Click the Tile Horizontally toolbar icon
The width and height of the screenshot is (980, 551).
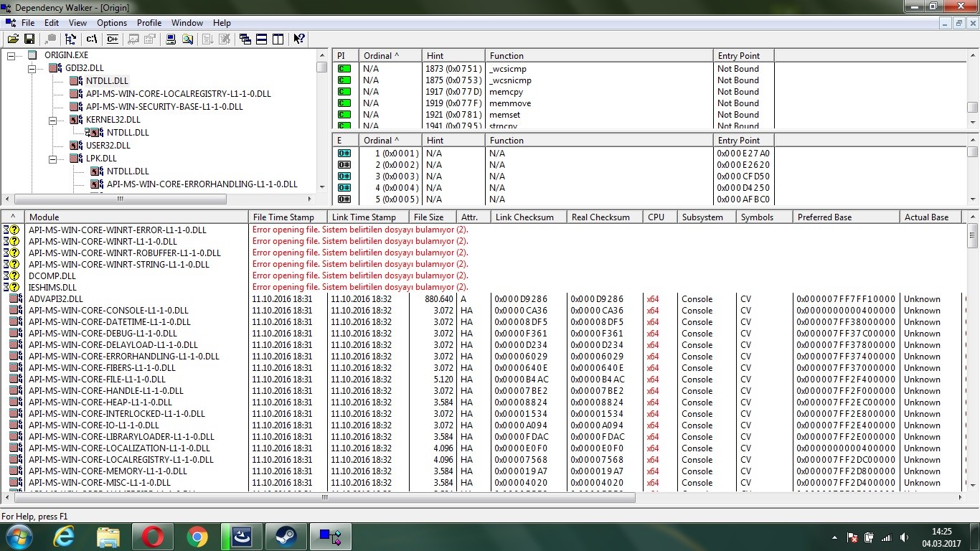pos(262,39)
